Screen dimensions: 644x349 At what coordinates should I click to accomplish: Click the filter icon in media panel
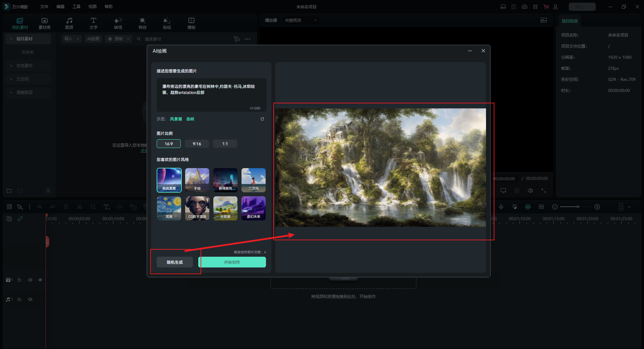pos(236,39)
